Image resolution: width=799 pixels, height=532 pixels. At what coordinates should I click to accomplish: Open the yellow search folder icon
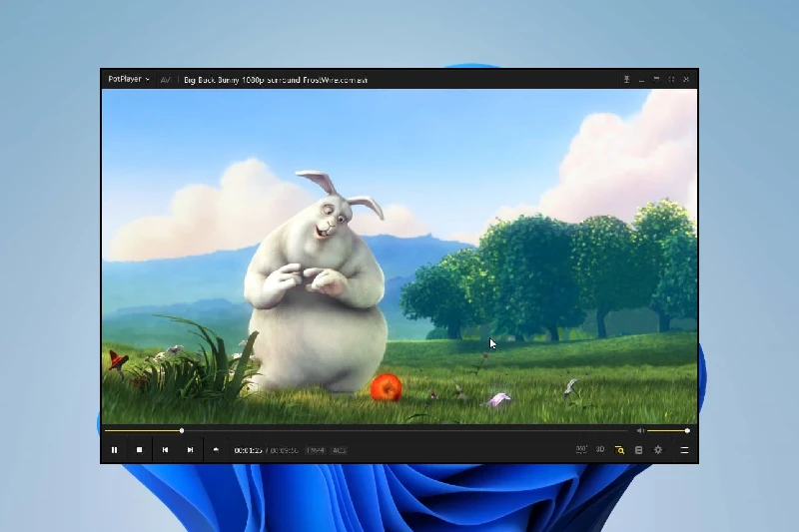619,450
